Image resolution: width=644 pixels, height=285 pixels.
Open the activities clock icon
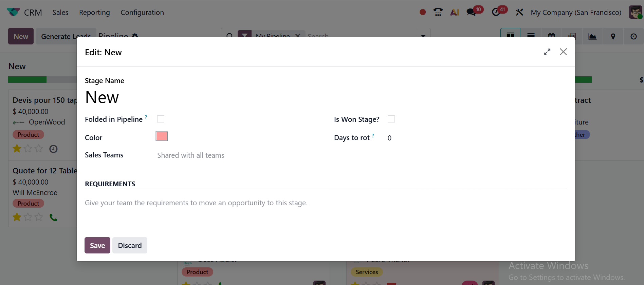point(496,12)
